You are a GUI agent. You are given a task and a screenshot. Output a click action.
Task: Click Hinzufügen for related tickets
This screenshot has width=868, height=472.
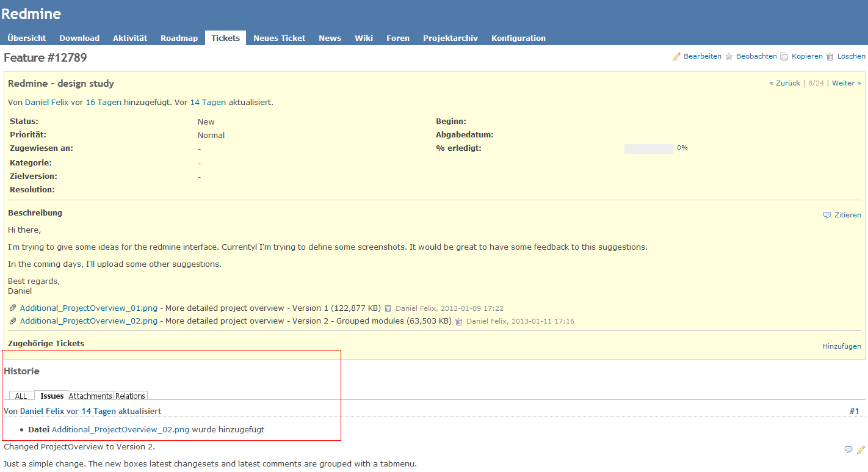(x=842, y=346)
